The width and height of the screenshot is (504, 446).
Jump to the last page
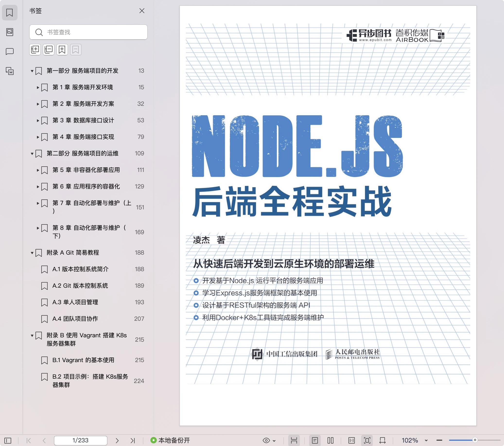[x=133, y=440]
